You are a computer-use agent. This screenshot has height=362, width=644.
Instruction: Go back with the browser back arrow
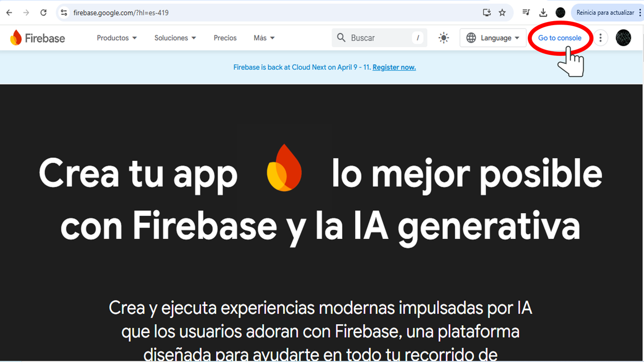pos(9,13)
